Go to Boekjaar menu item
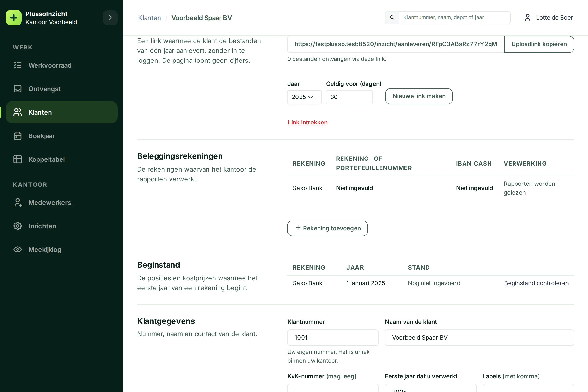Screen dimensions: 588x392 61,136
